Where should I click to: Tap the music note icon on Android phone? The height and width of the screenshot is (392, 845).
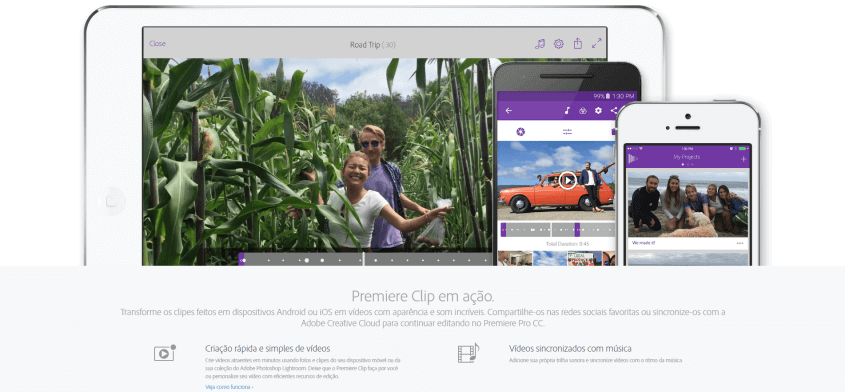click(567, 111)
